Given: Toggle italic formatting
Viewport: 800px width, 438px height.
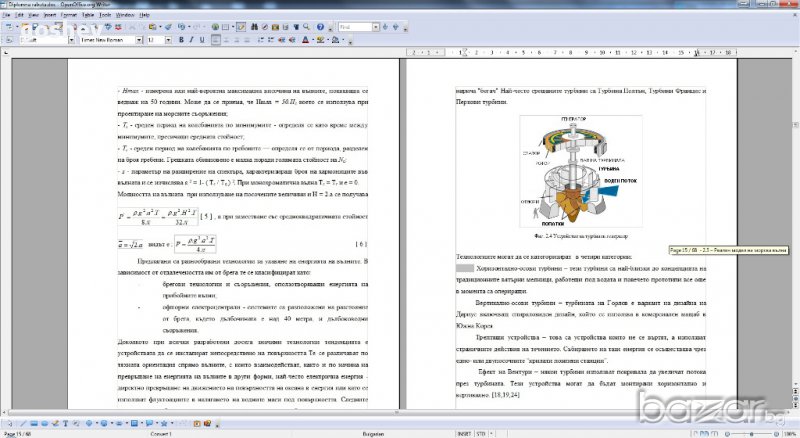Looking at the screenshot, I should [x=192, y=40].
